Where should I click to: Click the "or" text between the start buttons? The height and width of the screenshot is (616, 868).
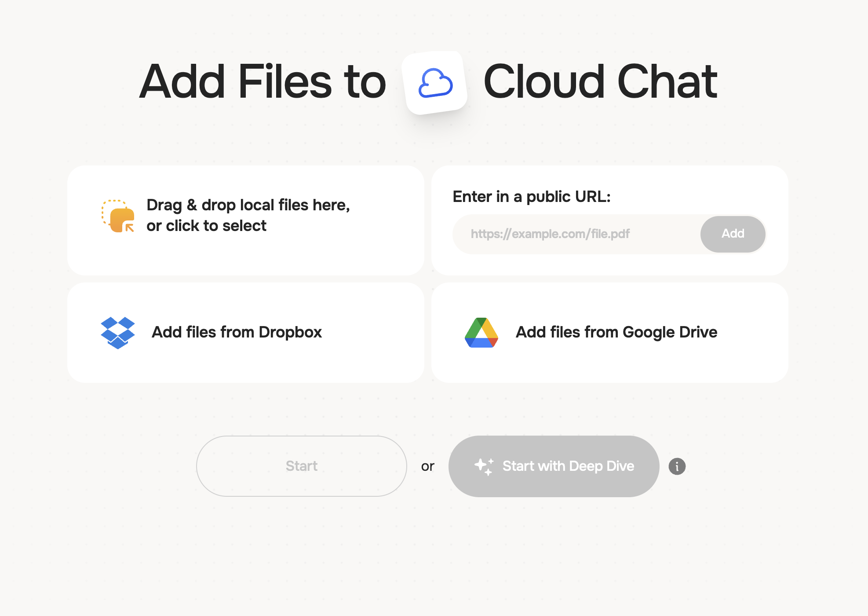427,466
